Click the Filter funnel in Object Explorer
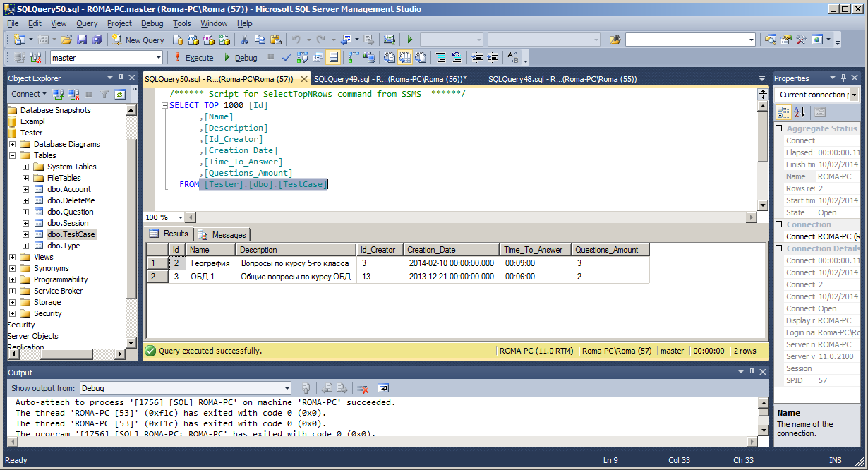 [x=104, y=94]
